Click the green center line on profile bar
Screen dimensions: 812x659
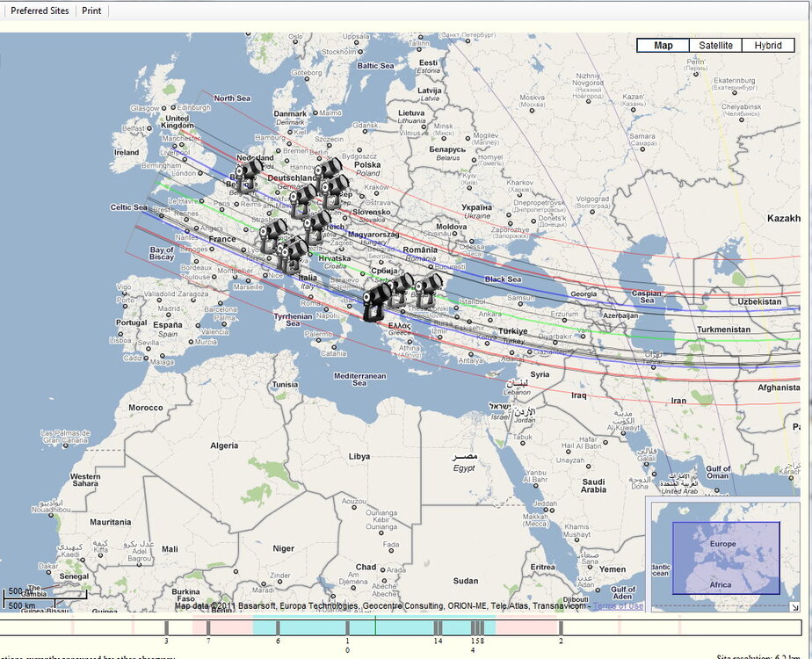[x=375, y=626]
